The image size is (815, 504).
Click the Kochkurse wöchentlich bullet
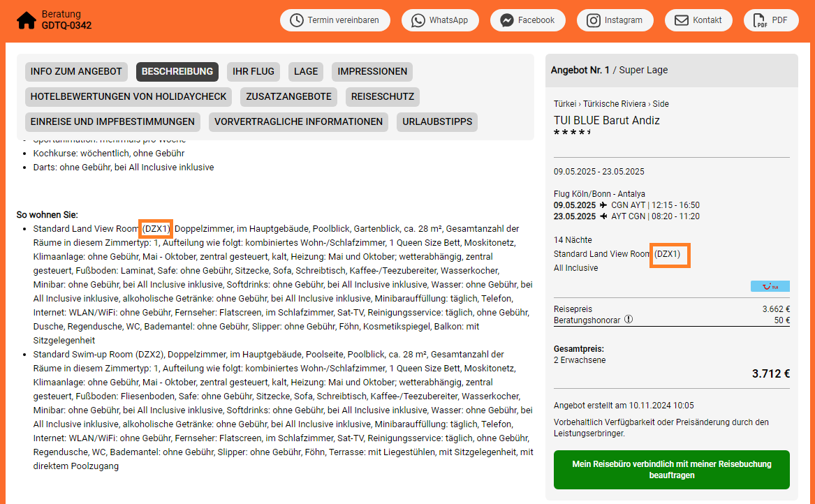tap(109, 154)
